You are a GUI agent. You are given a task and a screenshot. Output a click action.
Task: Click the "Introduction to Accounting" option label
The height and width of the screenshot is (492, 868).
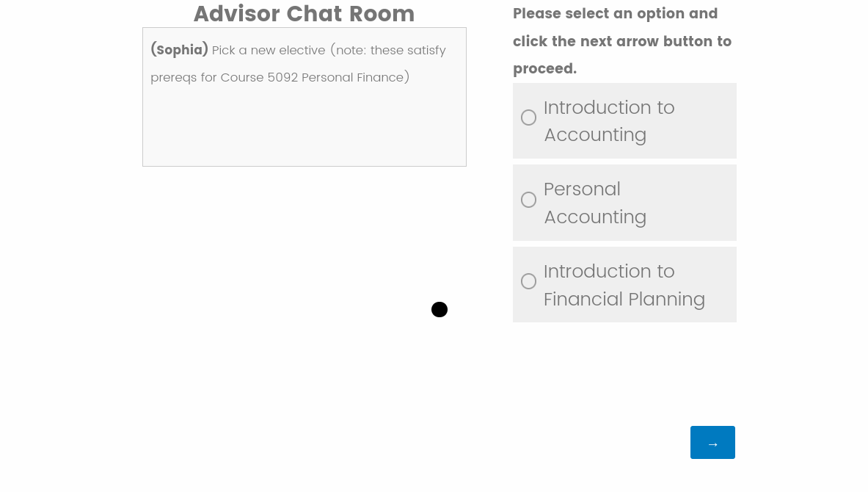click(608, 120)
